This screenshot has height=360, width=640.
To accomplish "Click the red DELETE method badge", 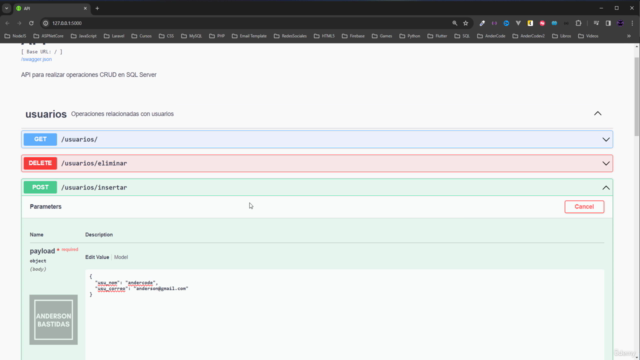I will click(40, 163).
